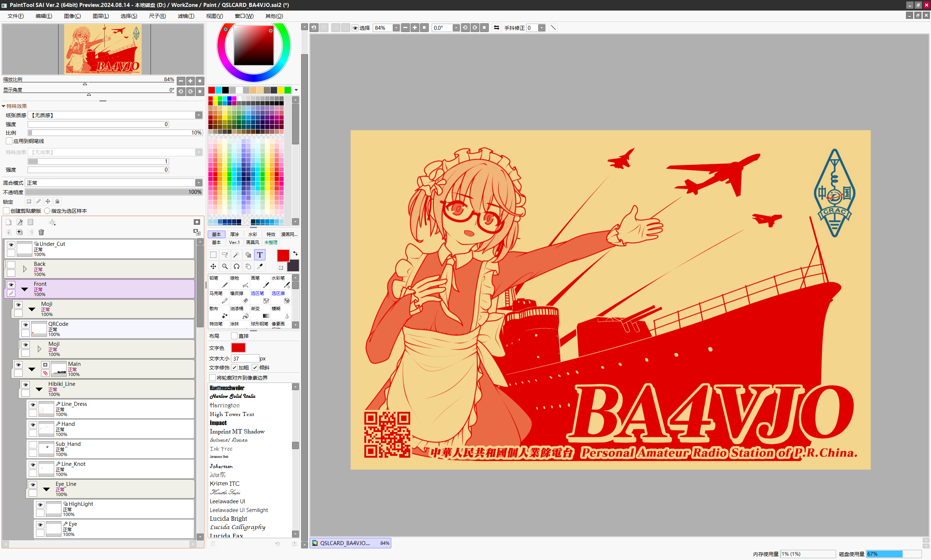Collapse the Eye_Line folder
Viewport: 931px width, 560px height.
point(47,489)
